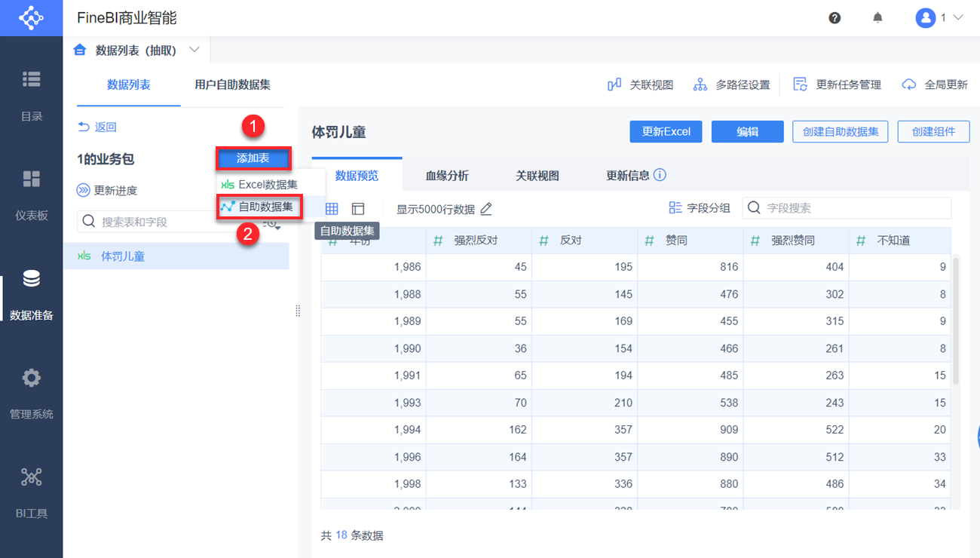The height and width of the screenshot is (558, 980).
Task: Switch to the 数据列表 tab
Action: (x=129, y=84)
